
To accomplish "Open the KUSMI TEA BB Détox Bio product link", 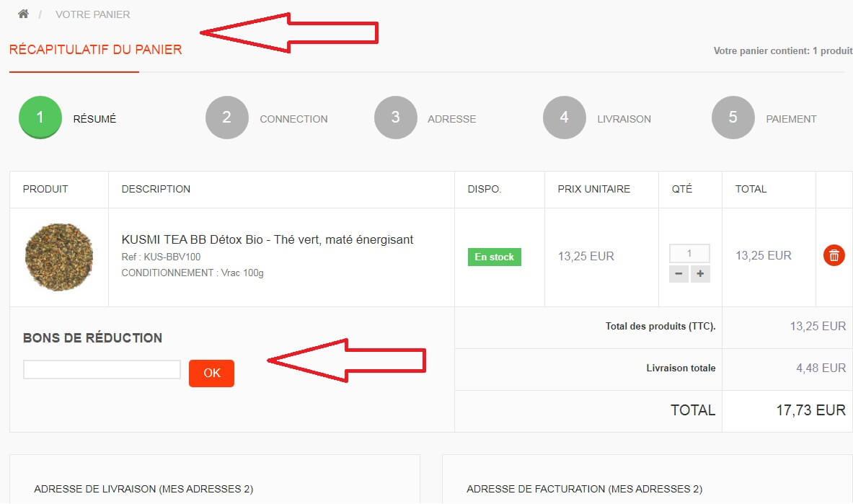I will pyautogui.click(x=267, y=239).
